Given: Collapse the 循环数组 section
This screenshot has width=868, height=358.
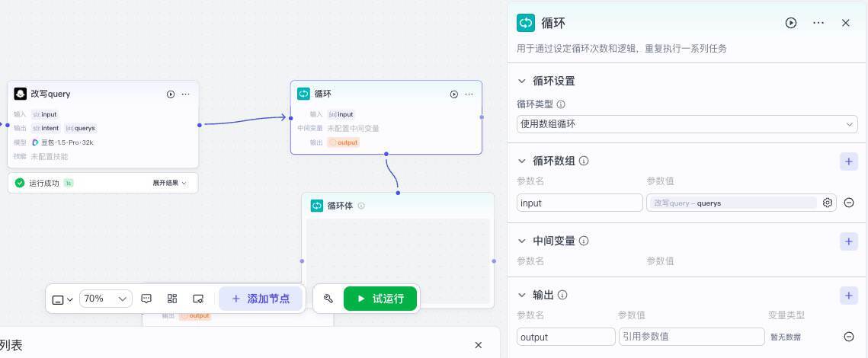Looking at the screenshot, I should pos(521,161).
